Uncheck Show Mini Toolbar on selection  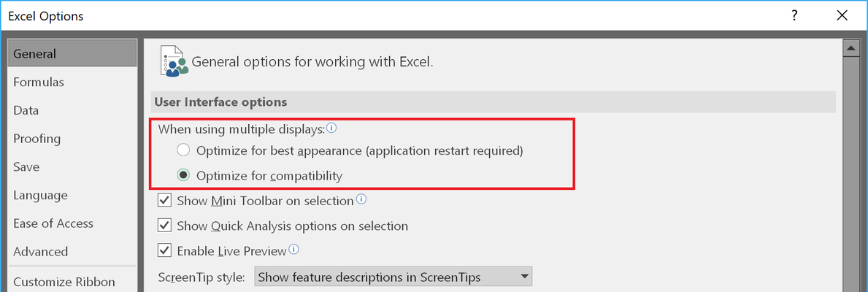coord(164,200)
